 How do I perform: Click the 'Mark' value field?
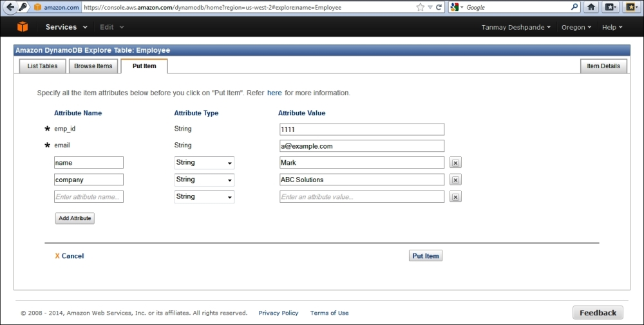pos(362,162)
